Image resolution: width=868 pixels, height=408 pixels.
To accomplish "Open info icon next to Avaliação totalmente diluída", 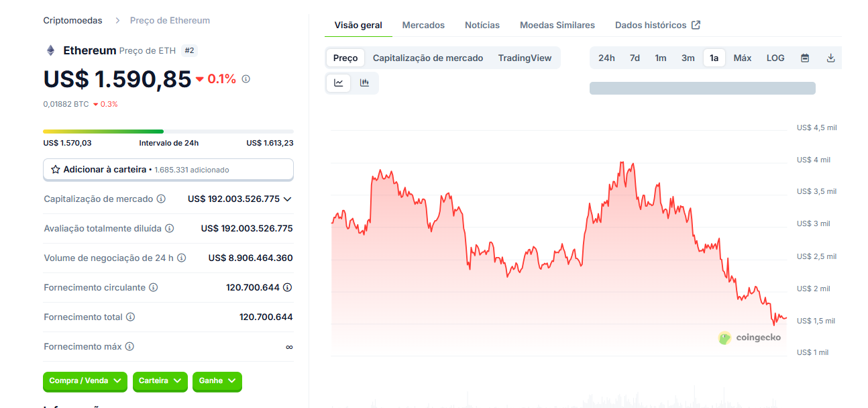I will coord(170,229).
